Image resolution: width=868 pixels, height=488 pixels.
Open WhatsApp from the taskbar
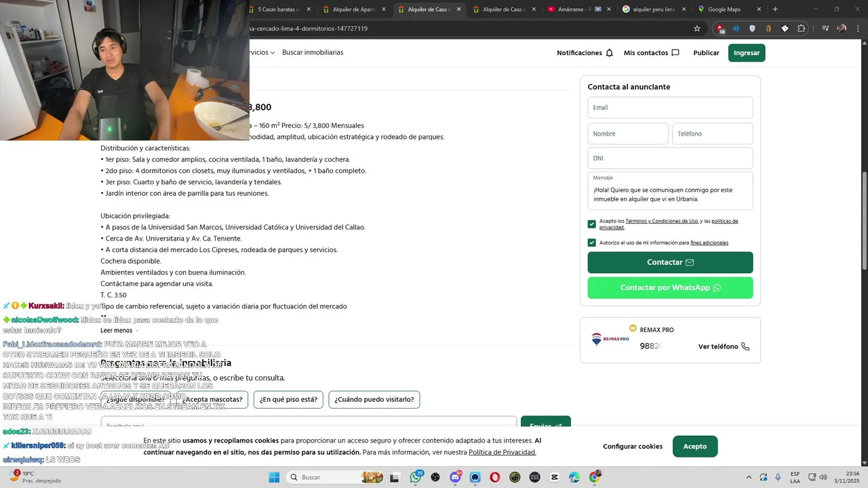point(415,477)
